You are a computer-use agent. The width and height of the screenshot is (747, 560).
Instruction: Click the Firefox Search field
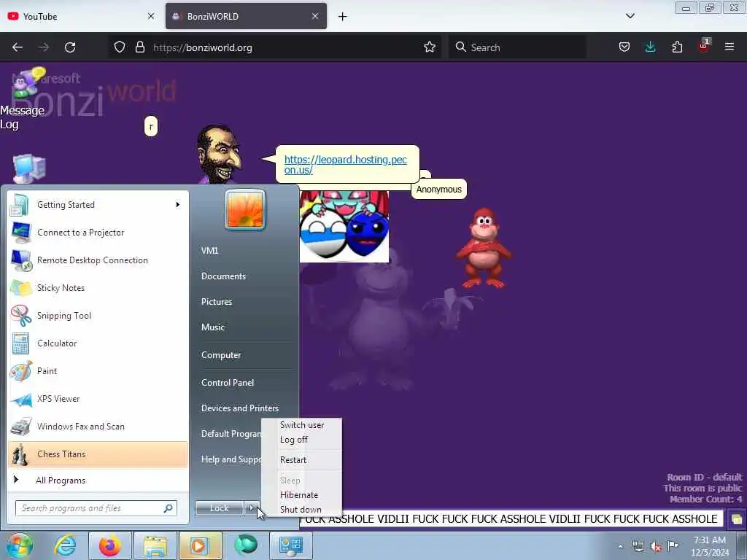tap(517, 47)
